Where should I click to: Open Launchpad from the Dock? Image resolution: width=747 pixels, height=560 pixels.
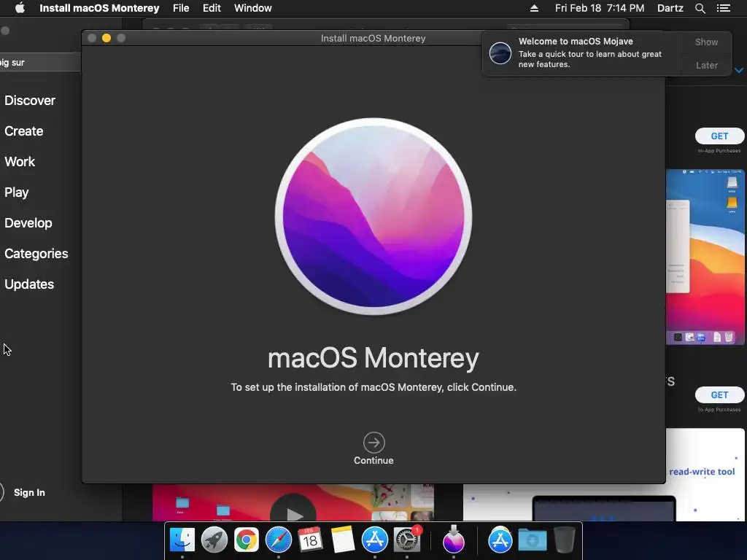click(x=214, y=540)
